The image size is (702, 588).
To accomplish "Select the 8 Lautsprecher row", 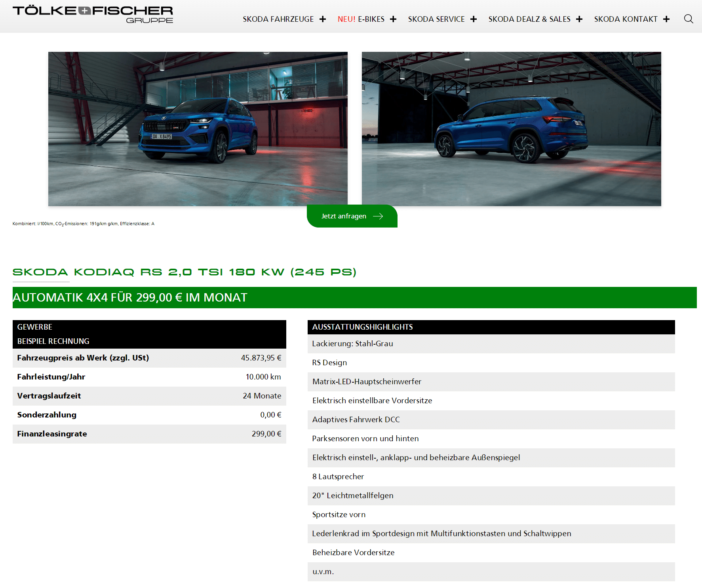I will [491, 477].
